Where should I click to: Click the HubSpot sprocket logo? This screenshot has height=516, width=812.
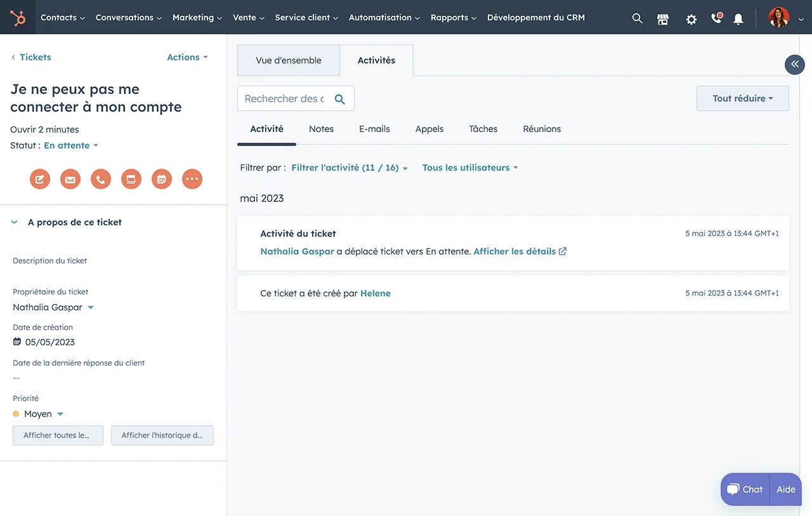pyautogui.click(x=18, y=18)
